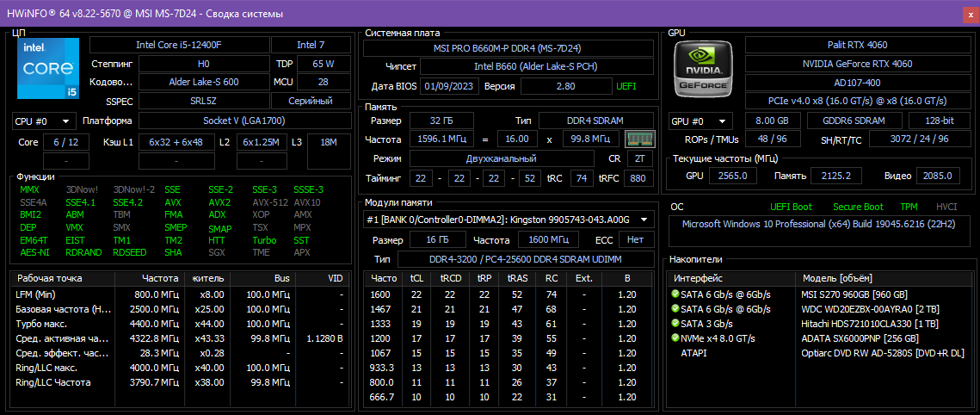
Task: Click the SRL5Z SSPEC value
Action: (204, 102)
